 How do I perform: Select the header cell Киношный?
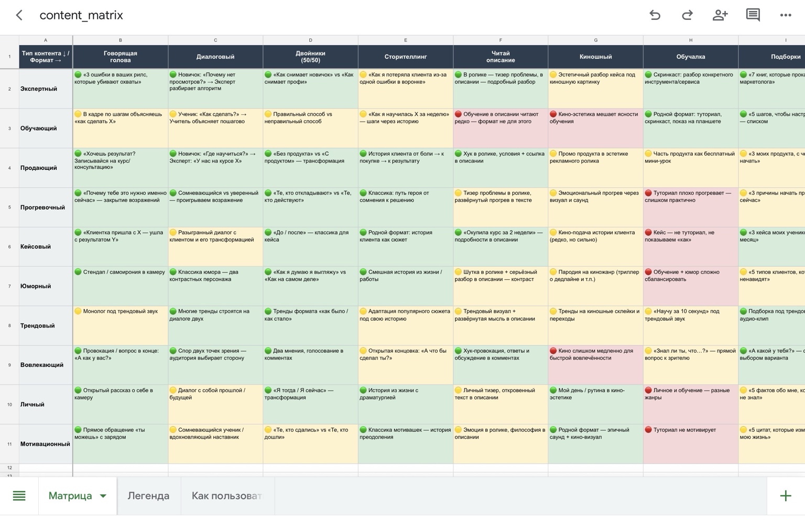[595, 57]
